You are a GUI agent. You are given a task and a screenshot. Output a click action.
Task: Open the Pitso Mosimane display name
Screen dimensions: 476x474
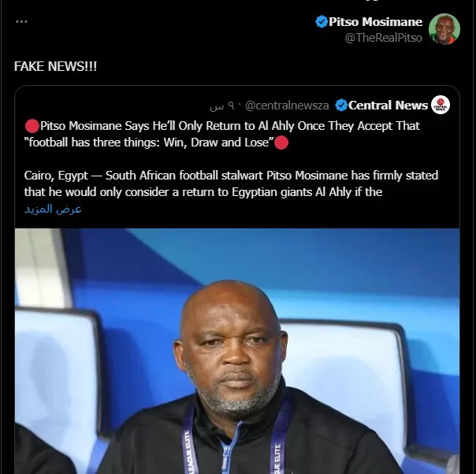pos(375,22)
